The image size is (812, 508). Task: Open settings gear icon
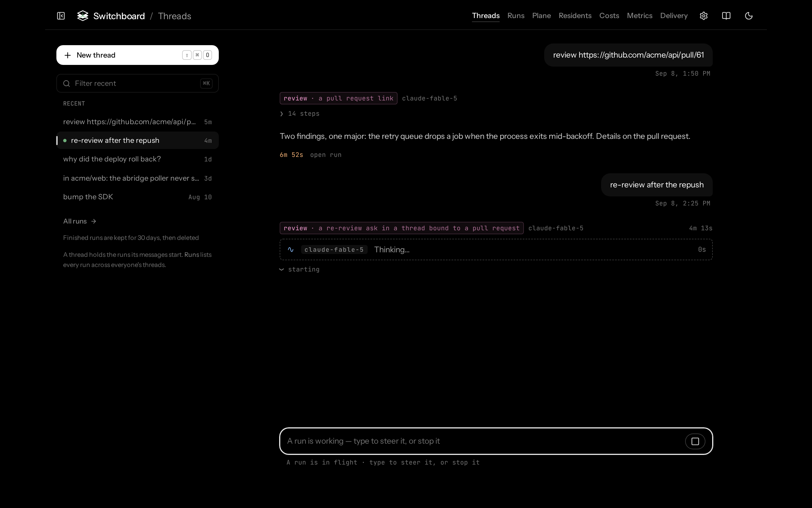(704, 16)
